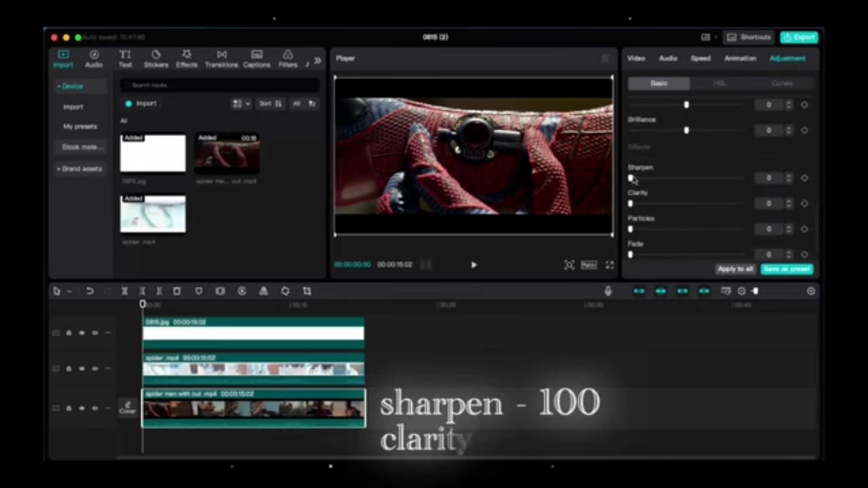The image size is (868, 488).
Task: Click the Clarity slider track
Action: [686, 203]
